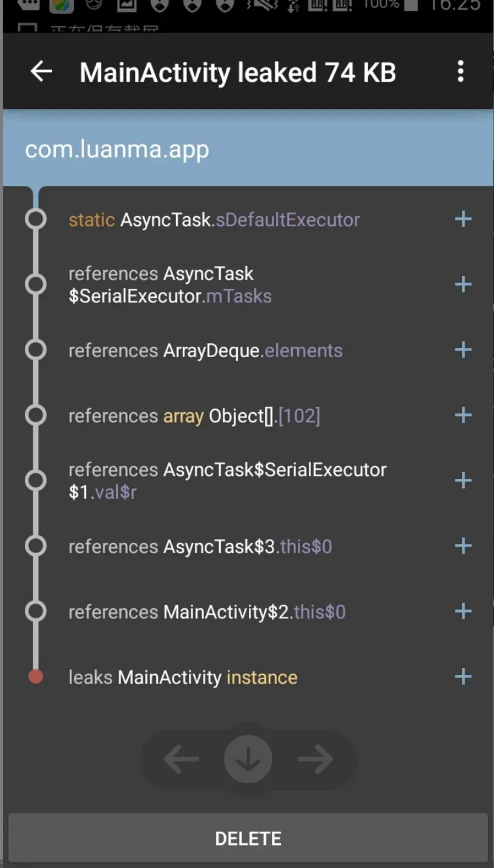This screenshot has height=868, width=494.
Task: Select the com.luanma.app header bar
Action: [x=248, y=149]
